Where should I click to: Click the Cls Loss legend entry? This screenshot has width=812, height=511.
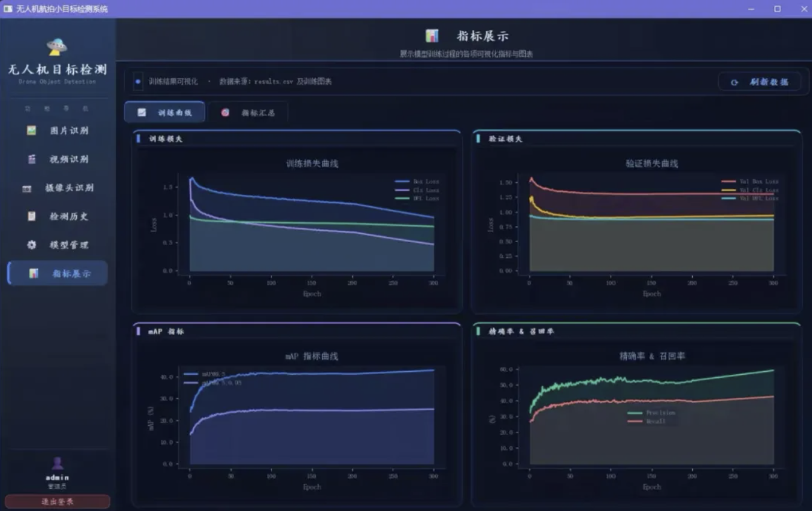pos(417,190)
